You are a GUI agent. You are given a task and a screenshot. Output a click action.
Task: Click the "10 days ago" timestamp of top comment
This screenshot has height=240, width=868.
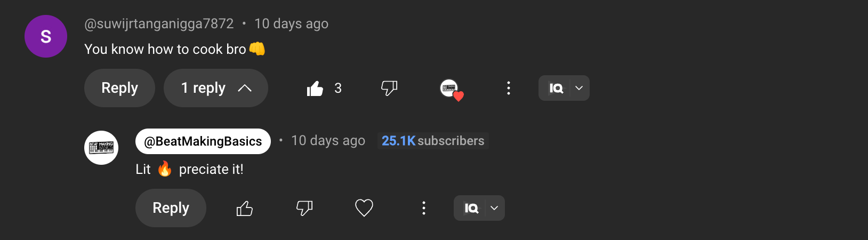click(291, 23)
